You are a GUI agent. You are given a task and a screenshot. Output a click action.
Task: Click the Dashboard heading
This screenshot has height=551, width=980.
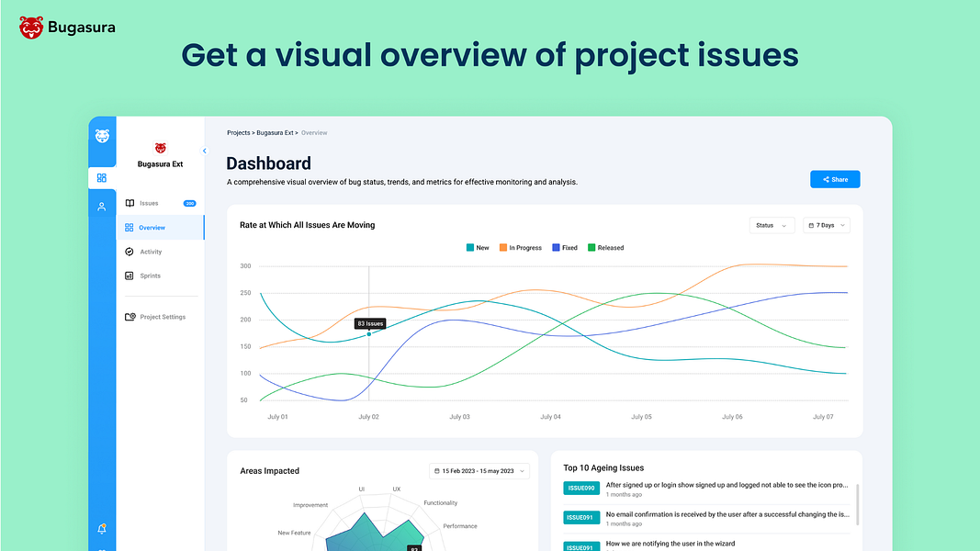point(269,163)
